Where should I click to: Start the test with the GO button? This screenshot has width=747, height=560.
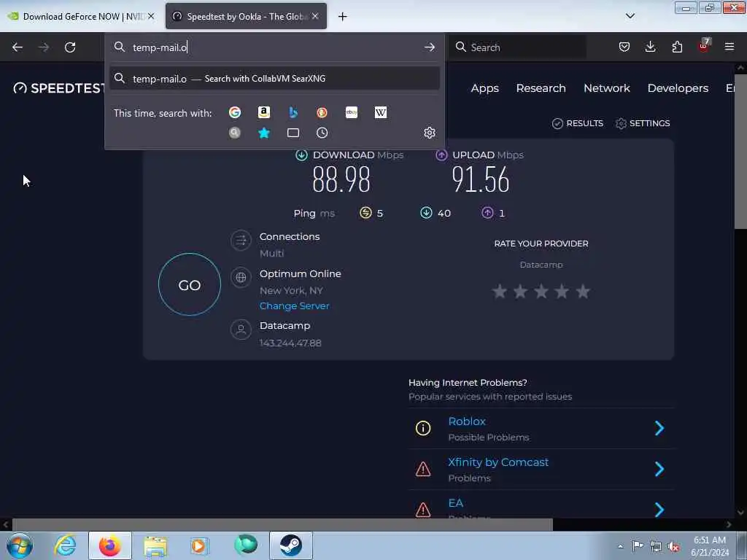point(190,284)
